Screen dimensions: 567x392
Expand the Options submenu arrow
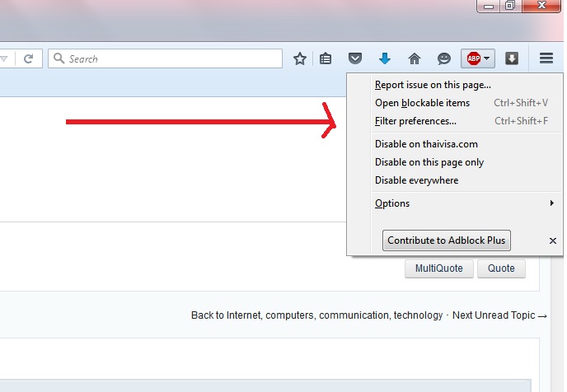point(552,203)
